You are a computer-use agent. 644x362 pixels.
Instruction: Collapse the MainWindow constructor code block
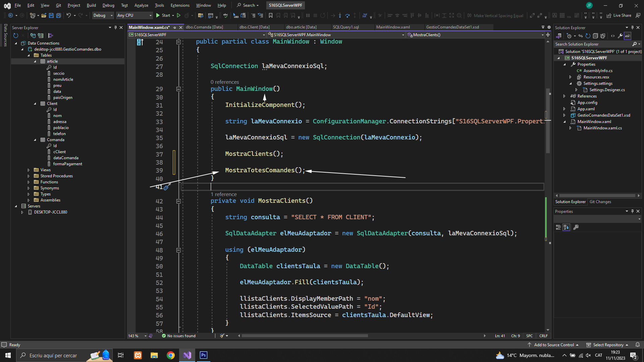178,89
